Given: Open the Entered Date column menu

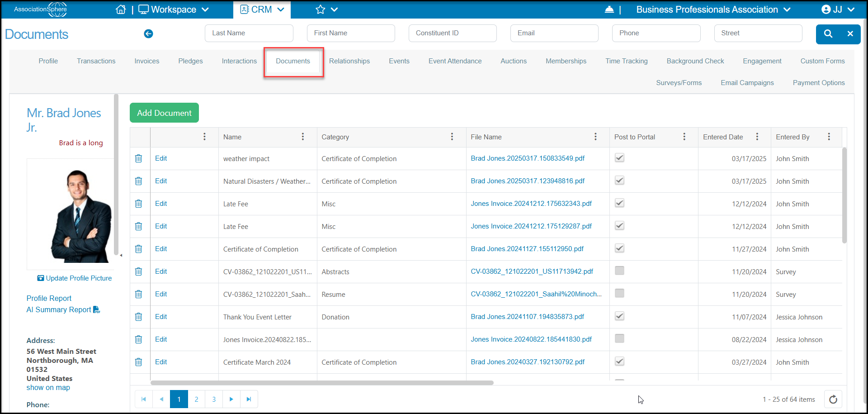Looking at the screenshot, I should 757,137.
